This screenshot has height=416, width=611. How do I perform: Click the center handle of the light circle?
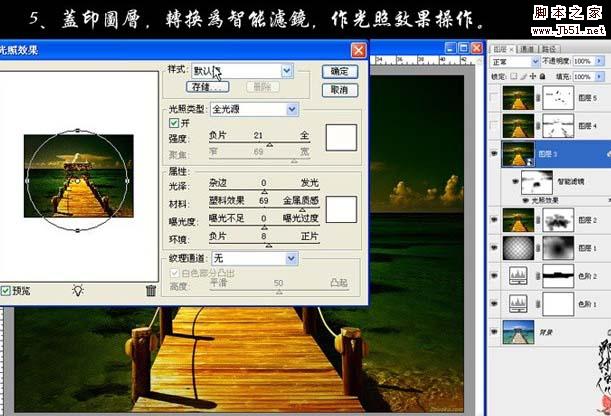[77, 181]
